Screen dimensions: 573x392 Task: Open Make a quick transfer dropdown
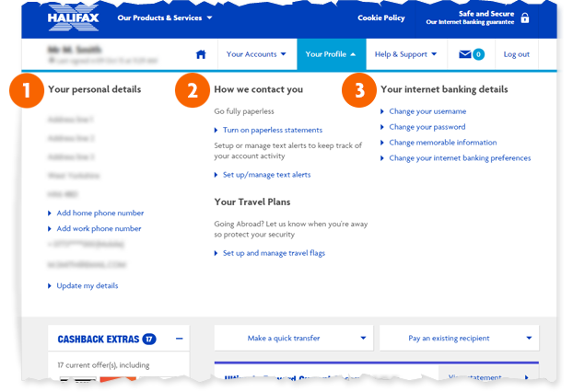tap(294, 338)
